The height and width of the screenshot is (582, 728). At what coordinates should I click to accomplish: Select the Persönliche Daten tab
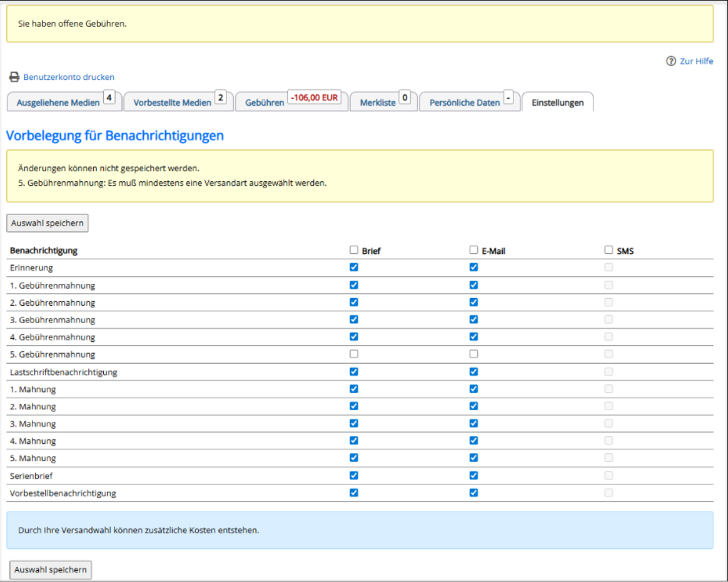[464, 103]
